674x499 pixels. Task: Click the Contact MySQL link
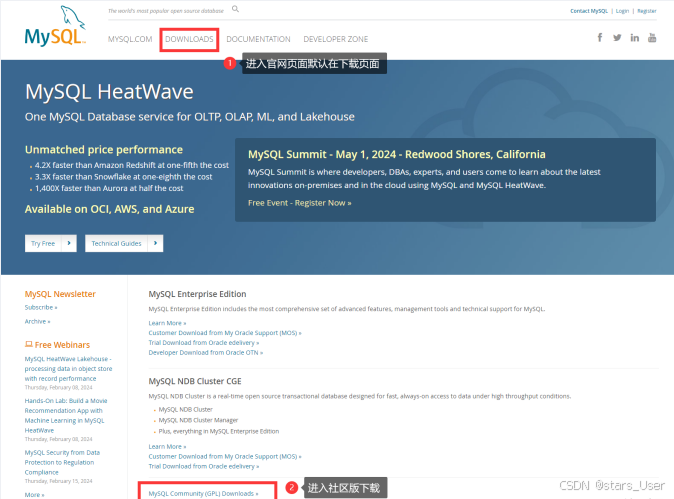589,11
